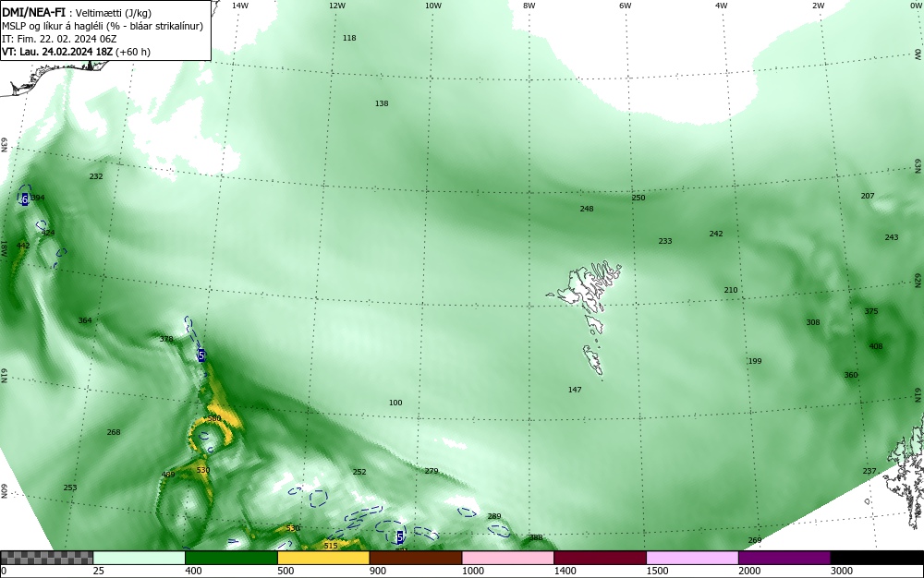Image resolution: width=924 pixels, height=578 pixels.
Task: Click the CAPE value 515
Action: tap(331, 546)
